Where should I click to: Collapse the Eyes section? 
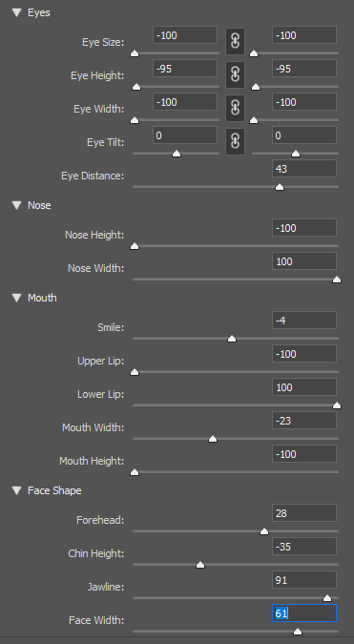point(17,12)
